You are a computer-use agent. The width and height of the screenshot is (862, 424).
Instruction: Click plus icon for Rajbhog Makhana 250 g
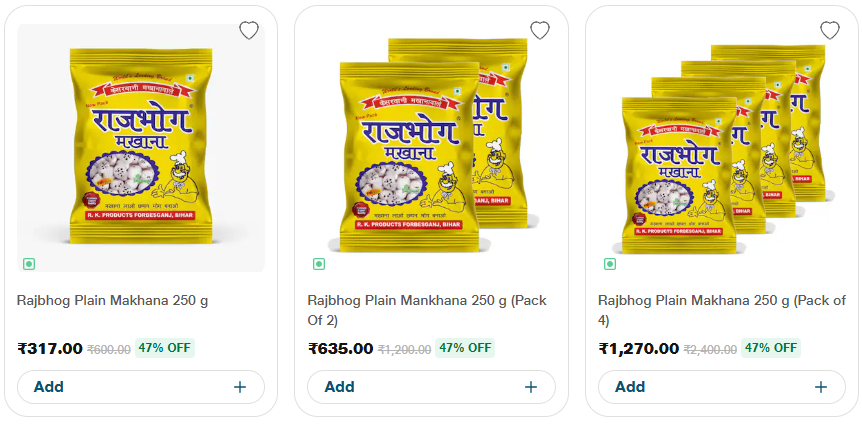pyautogui.click(x=240, y=387)
